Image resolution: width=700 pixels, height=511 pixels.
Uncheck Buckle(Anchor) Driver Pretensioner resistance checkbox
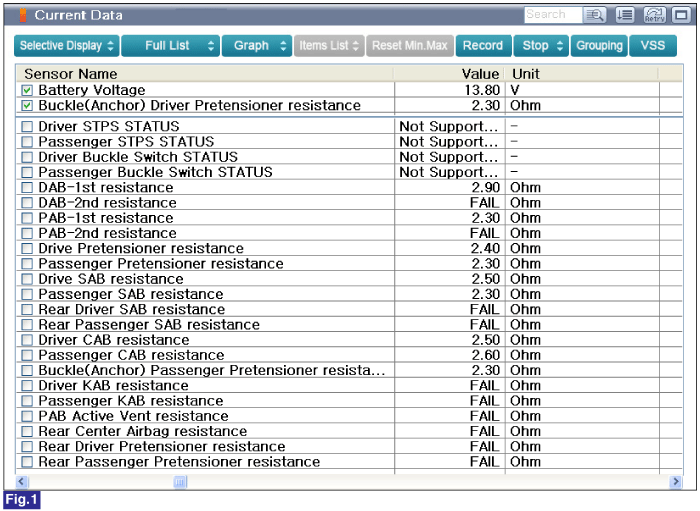pos(27,106)
